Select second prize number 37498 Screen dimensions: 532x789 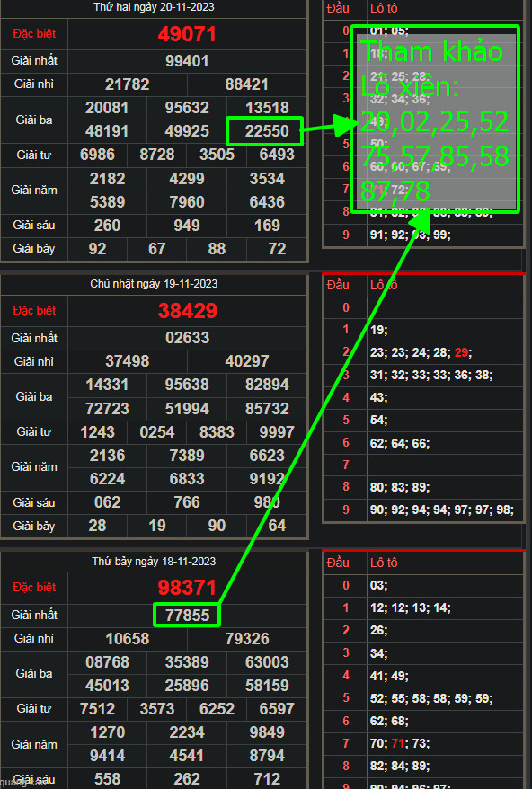point(128,361)
